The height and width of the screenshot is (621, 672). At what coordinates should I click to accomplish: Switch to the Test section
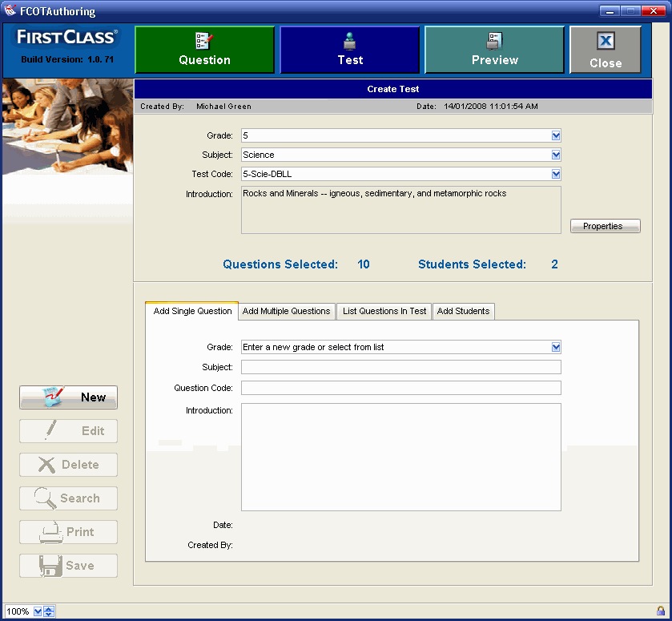click(349, 50)
